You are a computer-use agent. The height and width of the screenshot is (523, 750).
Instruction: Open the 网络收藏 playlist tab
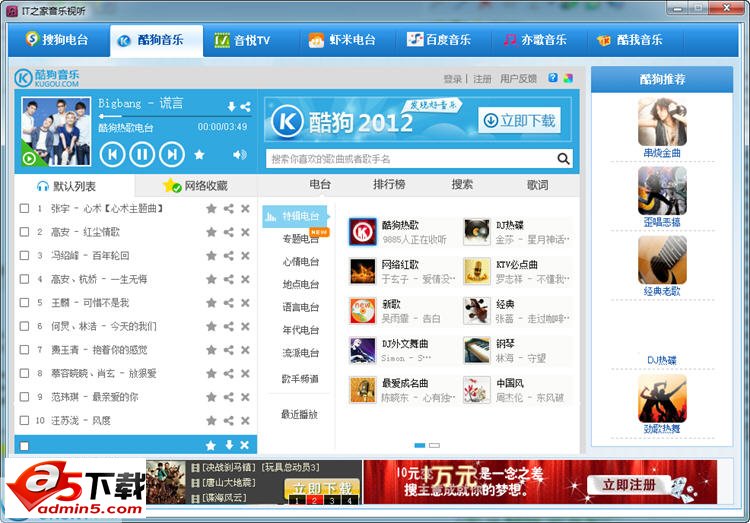pyautogui.click(x=196, y=186)
